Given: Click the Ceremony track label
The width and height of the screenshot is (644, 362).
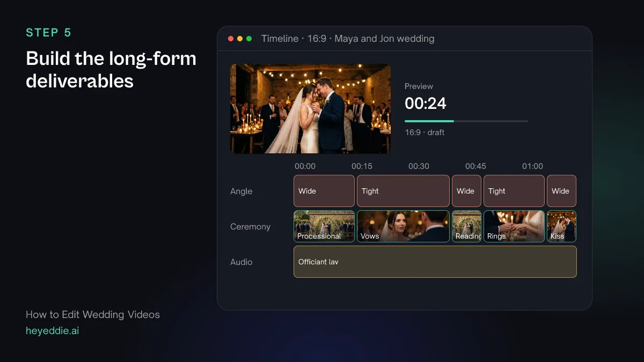Looking at the screenshot, I should click(x=250, y=227).
